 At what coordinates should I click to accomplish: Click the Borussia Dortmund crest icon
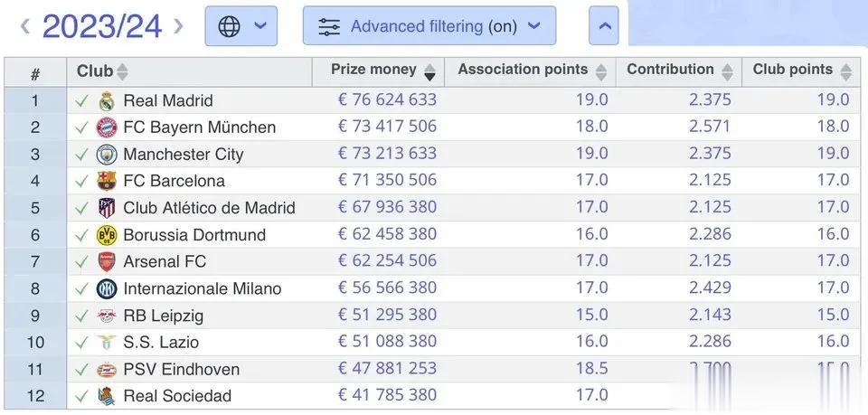(x=107, y=235)
